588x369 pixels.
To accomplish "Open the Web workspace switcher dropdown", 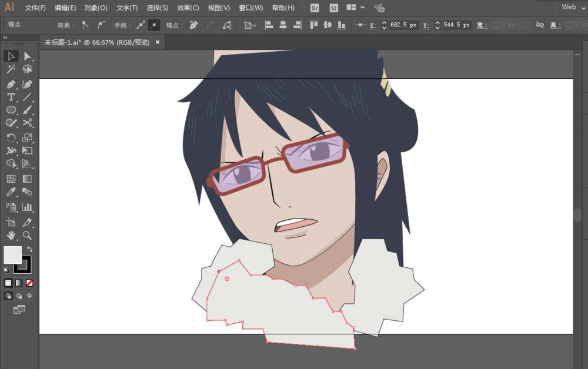I will pyautogui.click(x=574, y=7).
